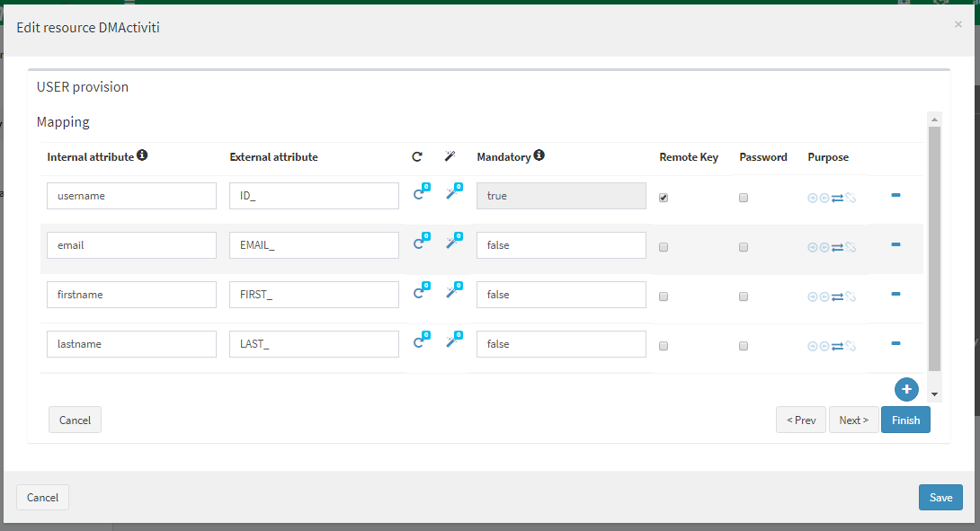The height and width of the screenshot is (531, 980).
Task: Click the firstname row mandatory field
Action: click(561, 294)
